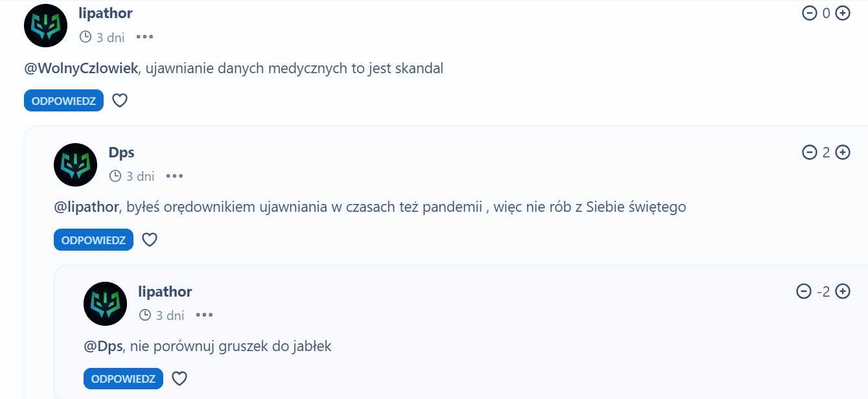The height and width of the screenshot is (399, 868).
Task: Open three-dot options on lipathor's nested reply
Action: point(204,315)
